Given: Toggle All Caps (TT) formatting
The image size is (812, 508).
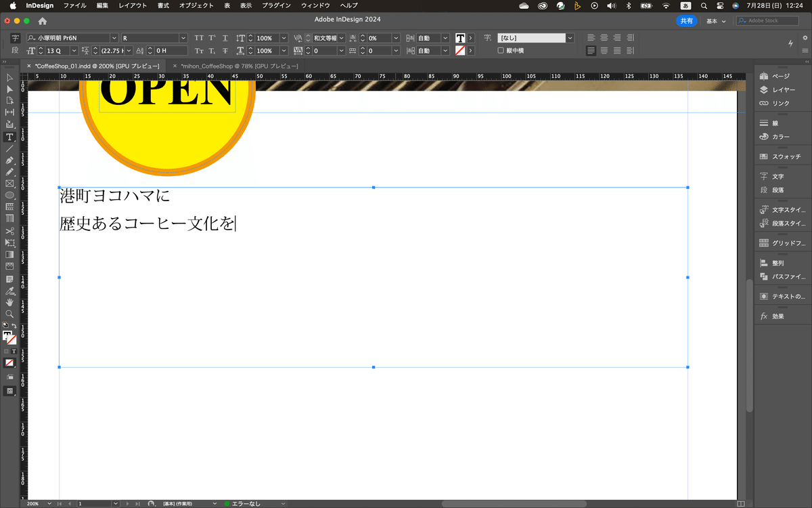Looking at the screenshot, I should tap(199, 38).
